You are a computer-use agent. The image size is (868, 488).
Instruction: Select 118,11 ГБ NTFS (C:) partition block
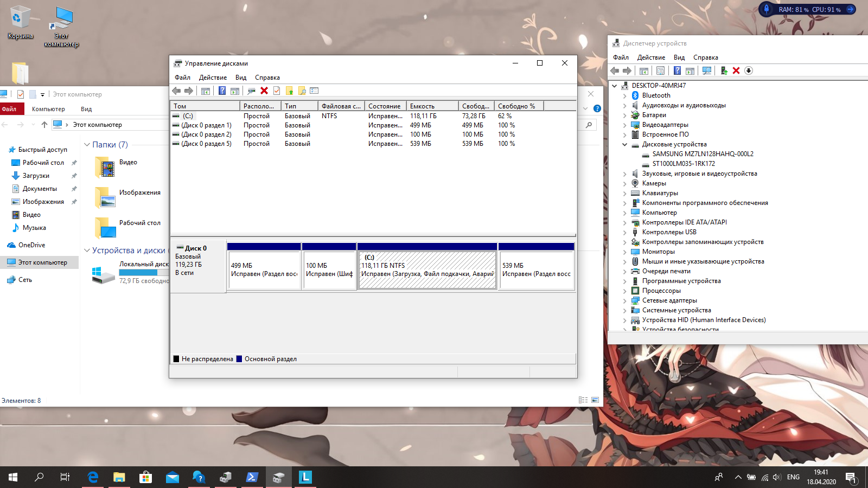(427, 266)
